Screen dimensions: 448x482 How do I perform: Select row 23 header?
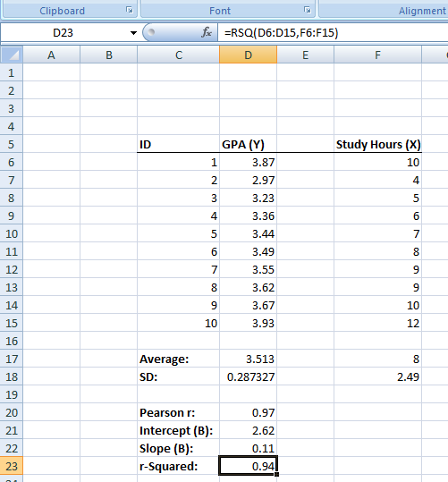point(12,466)
